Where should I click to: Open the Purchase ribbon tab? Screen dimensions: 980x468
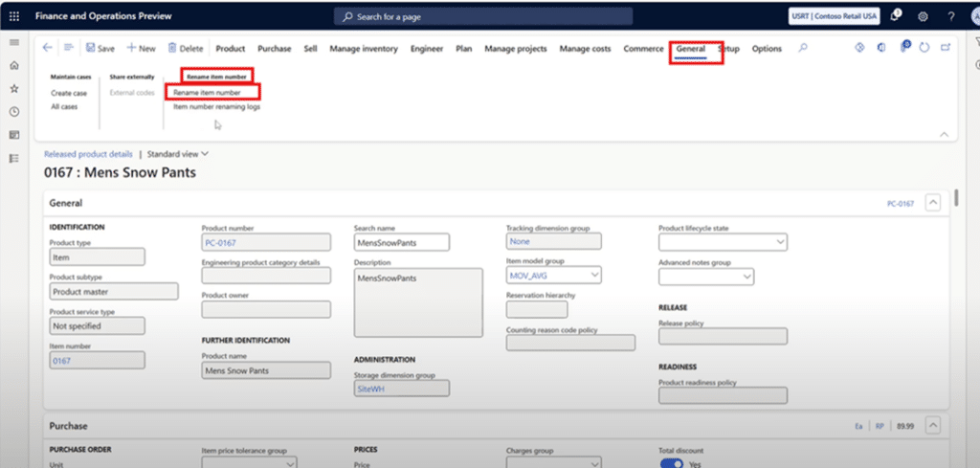pyautogui.click(x=275, y=49)
